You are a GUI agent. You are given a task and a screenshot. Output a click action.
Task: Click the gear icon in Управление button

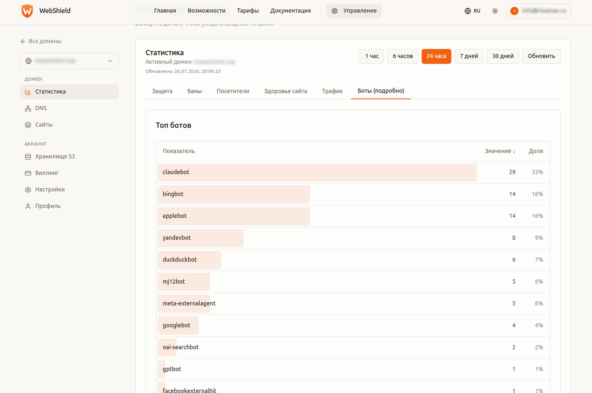335,11
